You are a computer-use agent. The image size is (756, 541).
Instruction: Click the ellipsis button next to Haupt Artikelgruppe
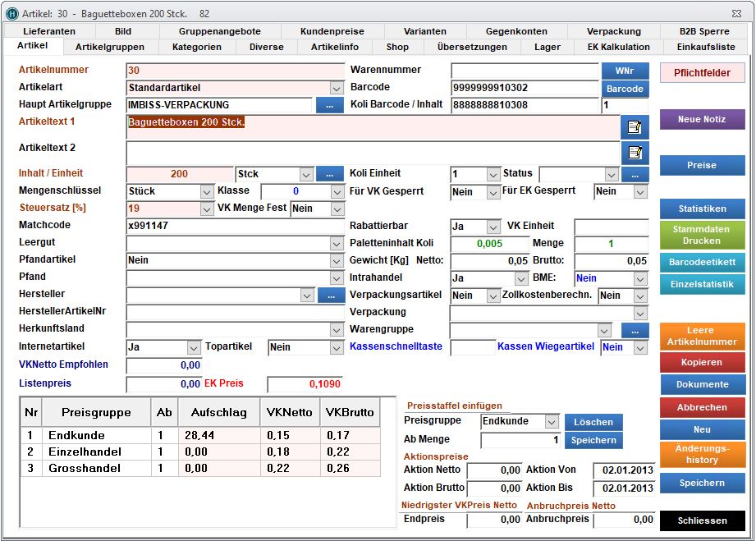pyautogui.click(x=330, y=105)
